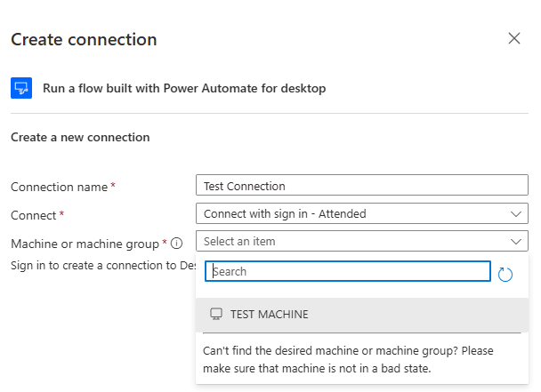541x392 pixels.
Task: Refresh the machine list
Action: 505,275
